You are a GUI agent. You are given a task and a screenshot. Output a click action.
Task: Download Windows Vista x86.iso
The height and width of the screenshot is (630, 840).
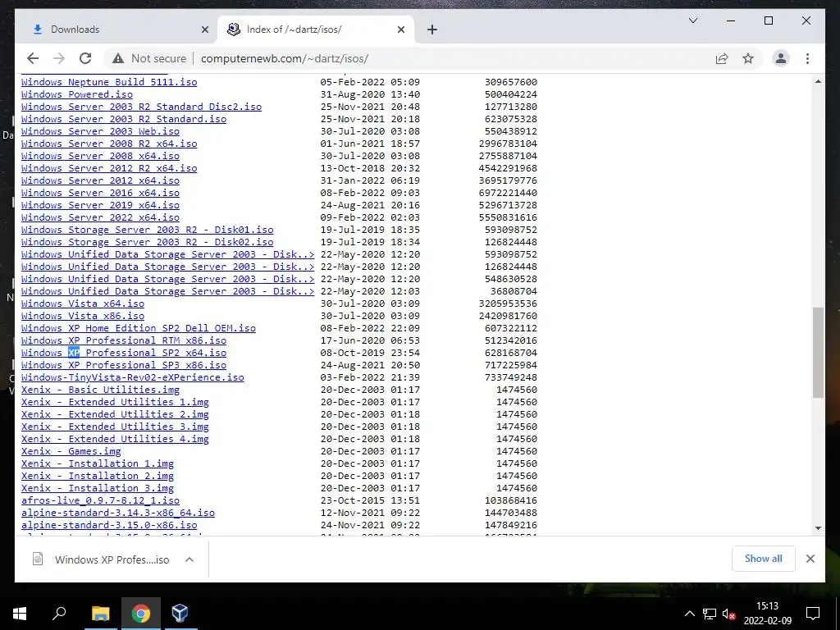(83, 316)
